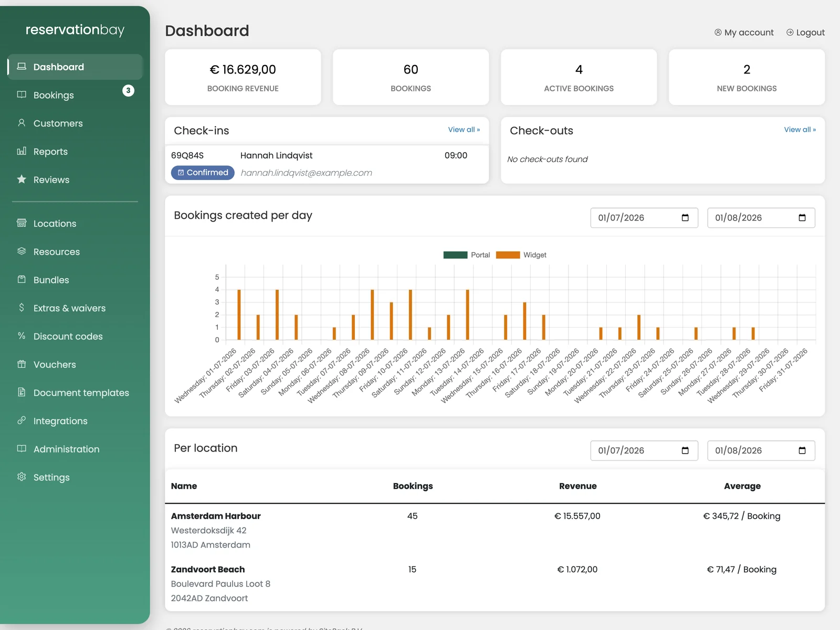Click the Settings gear icon

[22, 477]
